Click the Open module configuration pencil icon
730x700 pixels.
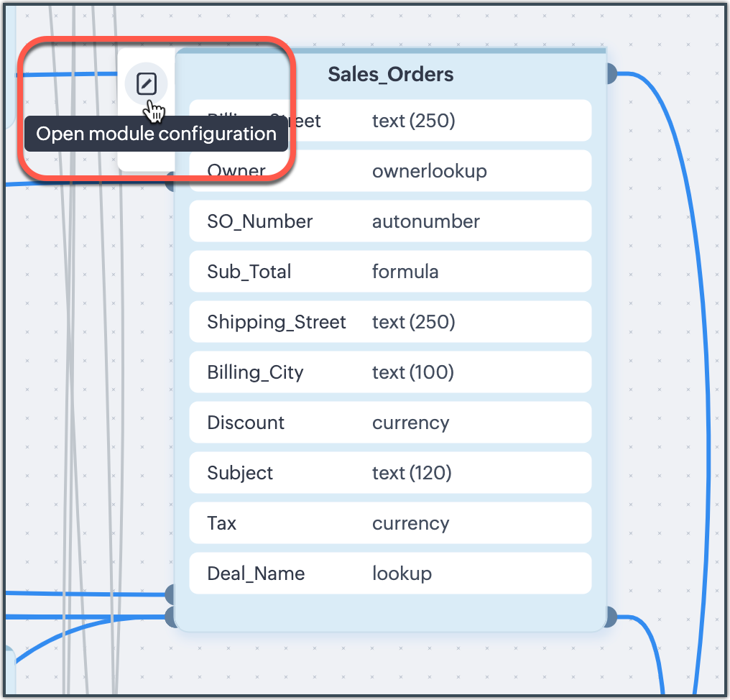147,85
